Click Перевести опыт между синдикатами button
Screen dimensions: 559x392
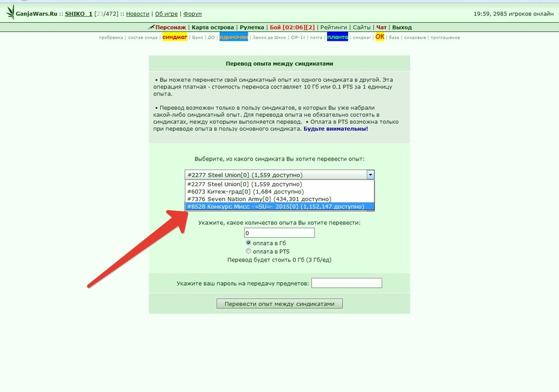279,304
